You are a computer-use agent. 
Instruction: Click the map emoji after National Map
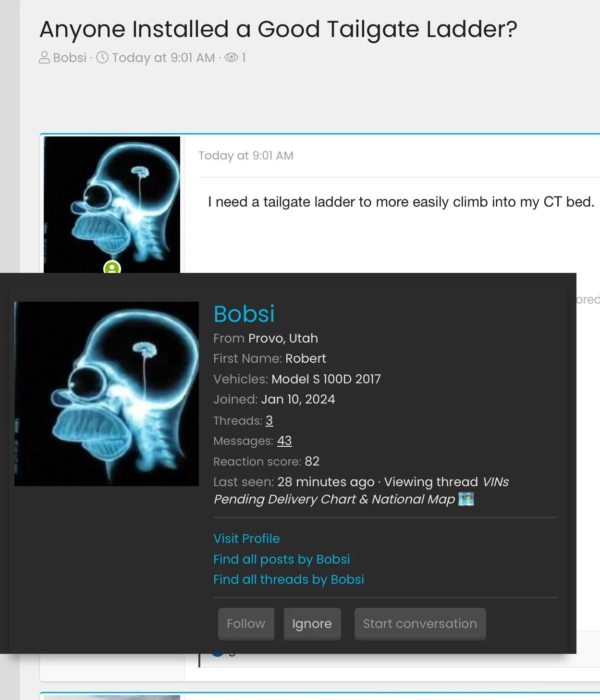466,499
